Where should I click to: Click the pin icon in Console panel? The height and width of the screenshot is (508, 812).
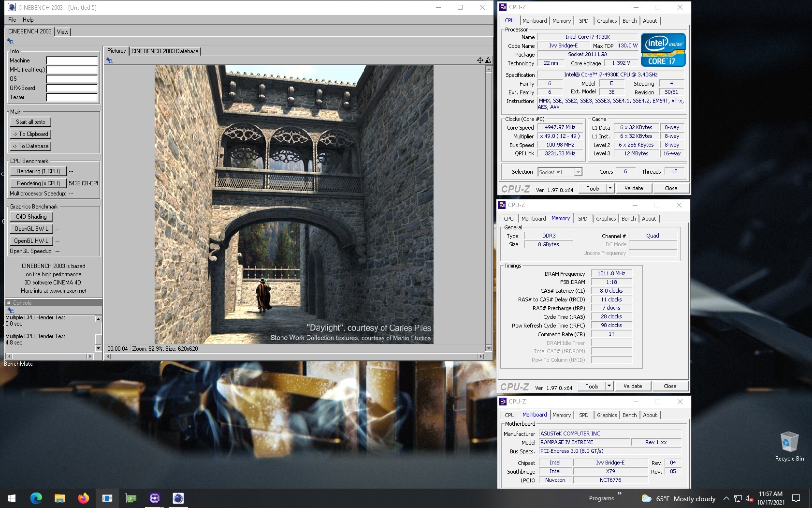click(x=11, y=311)
